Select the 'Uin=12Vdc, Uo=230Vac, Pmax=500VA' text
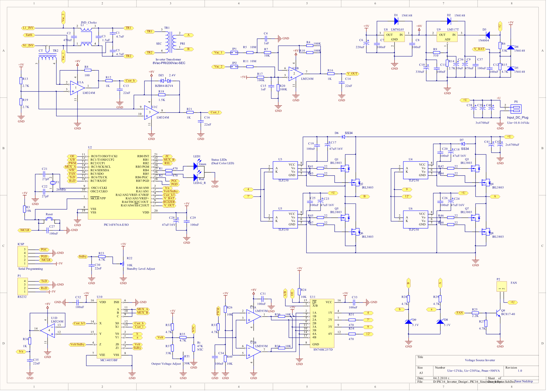Viewport: 547px width, 392px height. 473,371
